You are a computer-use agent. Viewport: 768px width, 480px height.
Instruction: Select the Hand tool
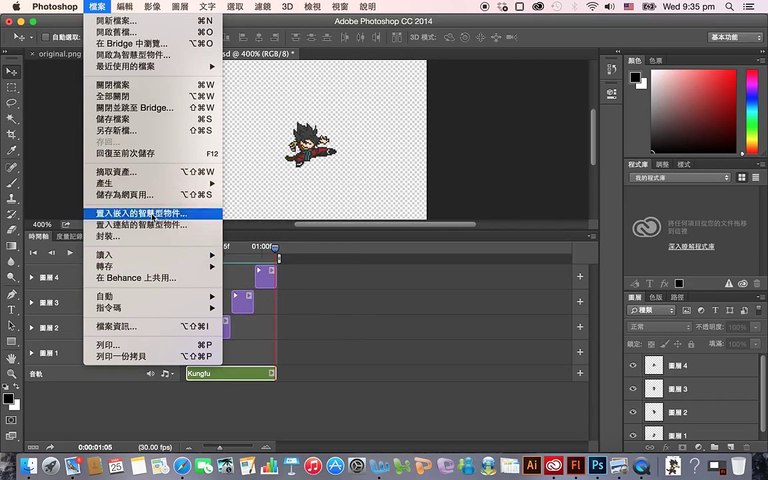[x=12, y=357]
